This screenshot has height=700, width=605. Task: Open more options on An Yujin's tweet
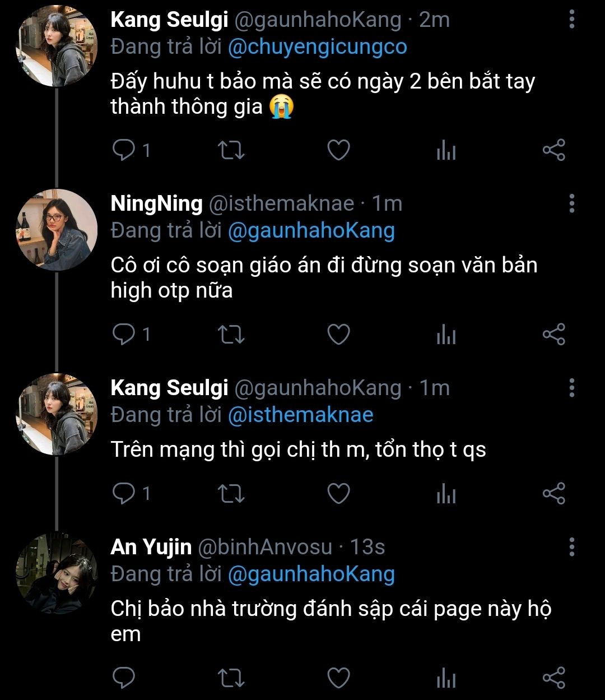tap(571, 546)
